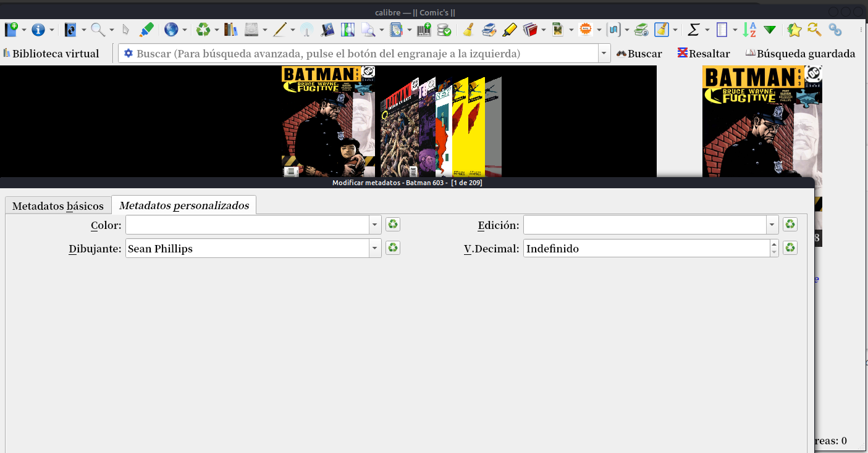868x453 pixels.
Task: Click the Dibujante field showing Sean Phillips
Action: click(248, 249)
